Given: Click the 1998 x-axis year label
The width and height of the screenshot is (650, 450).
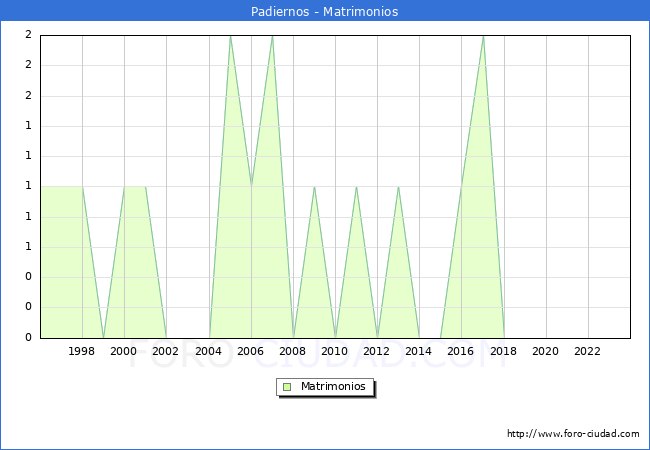Looking at the screenshot, I should tap(82, 351).
